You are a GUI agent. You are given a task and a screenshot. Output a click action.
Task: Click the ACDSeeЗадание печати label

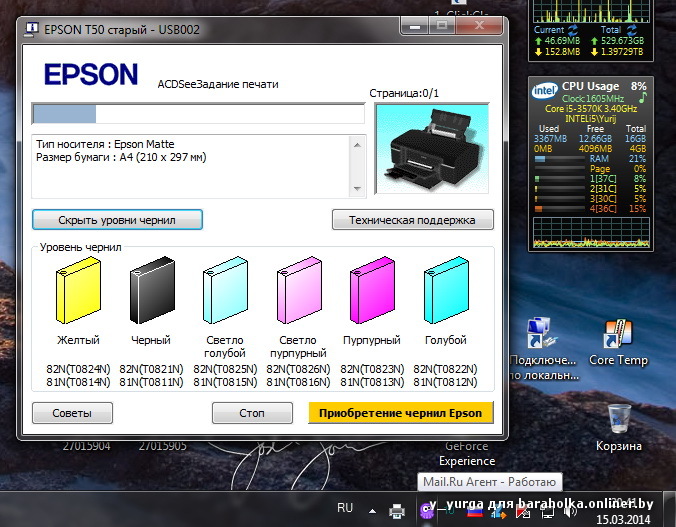click(x=218, y=84)
